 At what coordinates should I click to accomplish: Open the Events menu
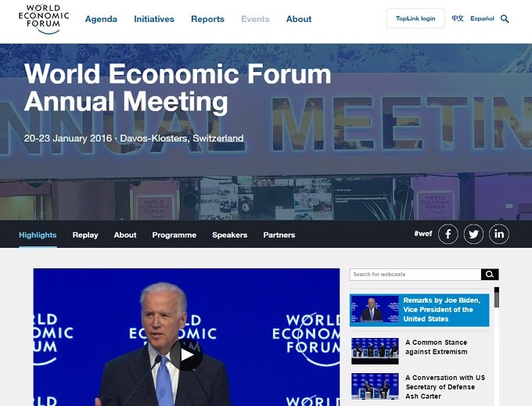click(255, 19)
